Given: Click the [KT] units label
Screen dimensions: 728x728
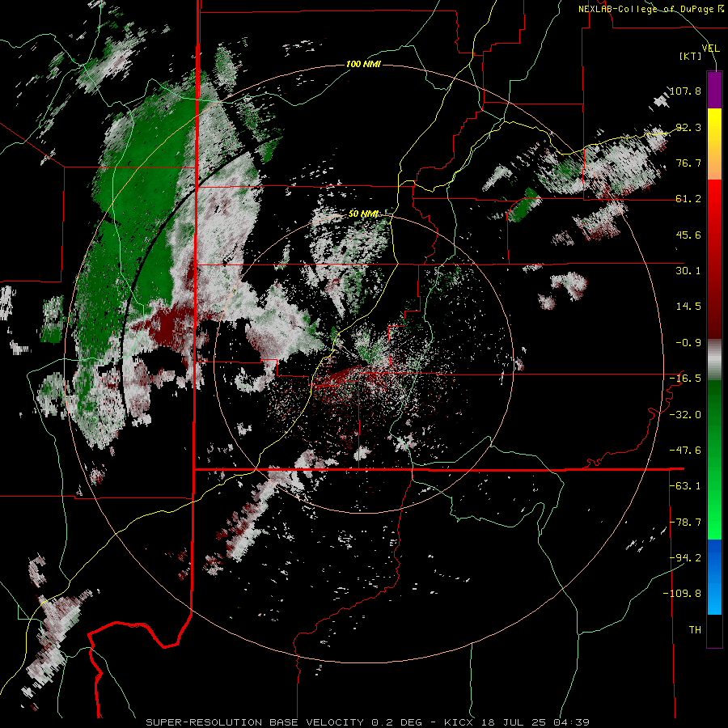Looking at the screenshot, I should tap(691, 56).
